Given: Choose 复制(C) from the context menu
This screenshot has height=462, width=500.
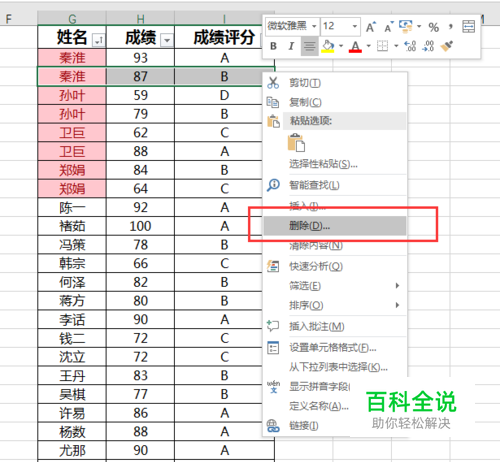Looking at the screenshot, I should coord(335,102).
